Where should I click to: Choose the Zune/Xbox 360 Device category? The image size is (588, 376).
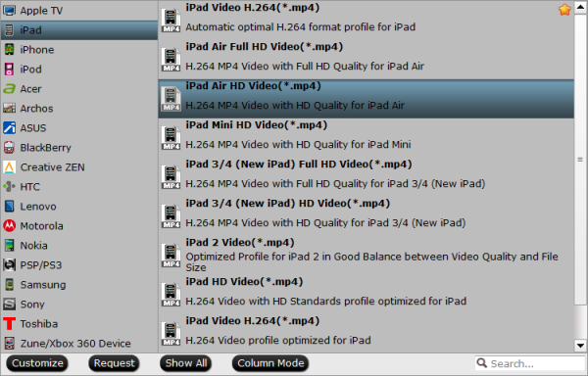[x=79, y=344]
